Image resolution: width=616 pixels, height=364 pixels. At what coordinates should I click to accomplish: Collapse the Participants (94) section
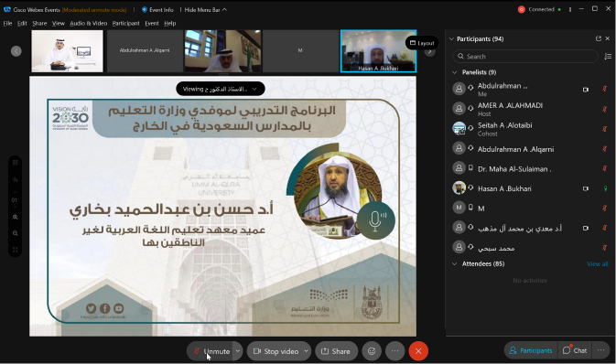pos(452,38)
